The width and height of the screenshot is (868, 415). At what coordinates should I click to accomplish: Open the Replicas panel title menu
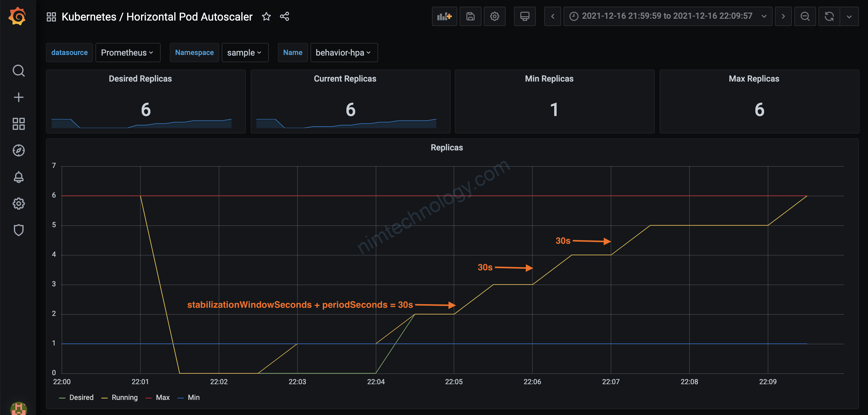[446, 147]
